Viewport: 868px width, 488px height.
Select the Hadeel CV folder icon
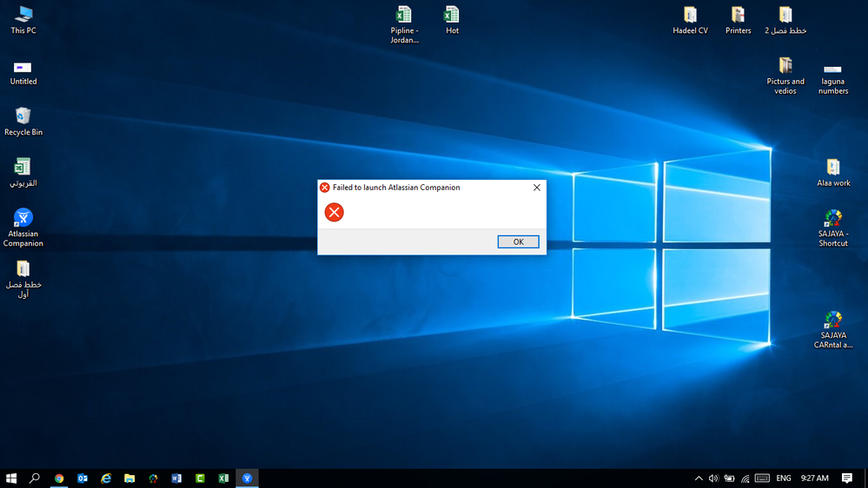click(690, 21)
